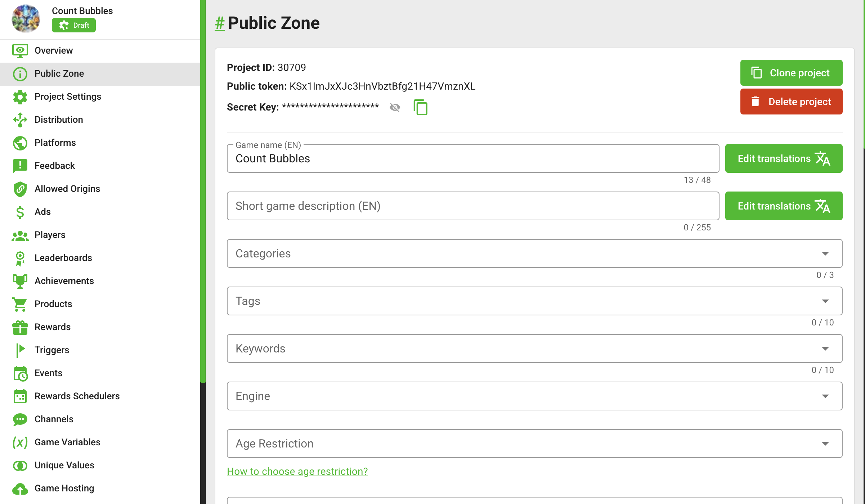Click the Project Settings gear icon
Image resolution: width=865 pixels, height=504 pixels.
20,97
